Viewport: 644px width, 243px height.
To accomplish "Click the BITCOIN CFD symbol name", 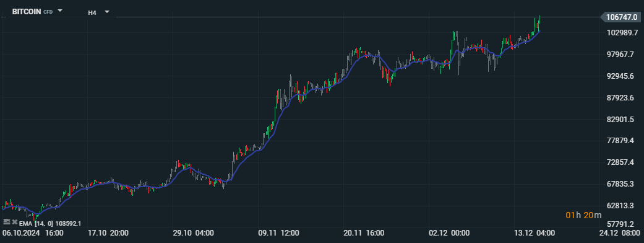I will (x=32, y=12).
